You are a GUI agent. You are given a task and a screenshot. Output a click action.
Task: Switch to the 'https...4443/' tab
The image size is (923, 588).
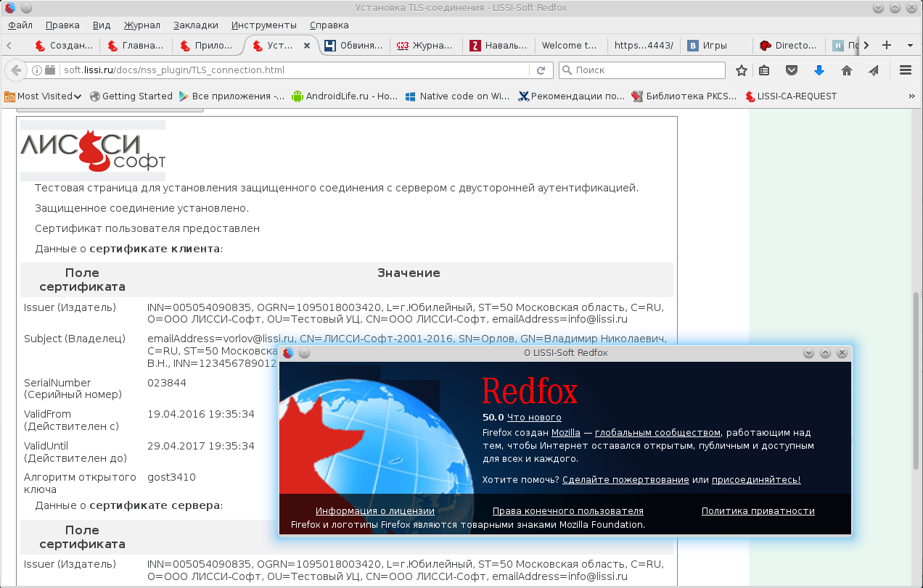(644, 45)
